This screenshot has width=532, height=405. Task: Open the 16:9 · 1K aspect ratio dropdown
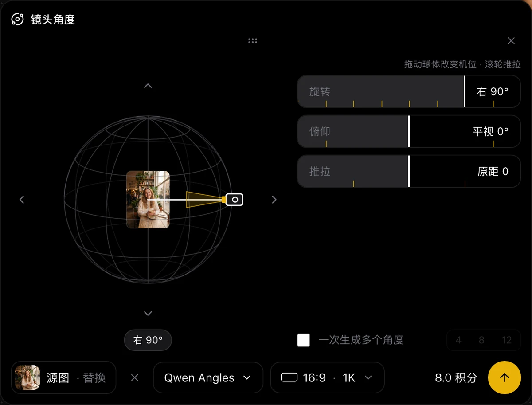327,378
